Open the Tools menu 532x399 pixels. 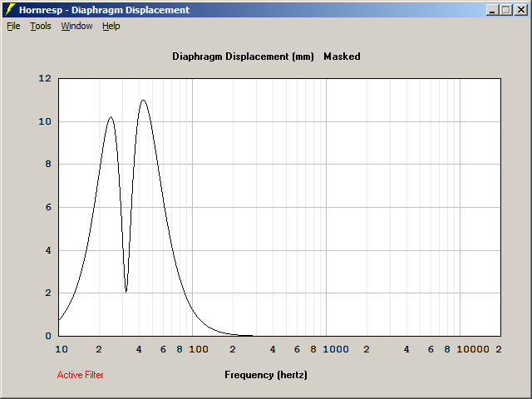click(41, 26)
